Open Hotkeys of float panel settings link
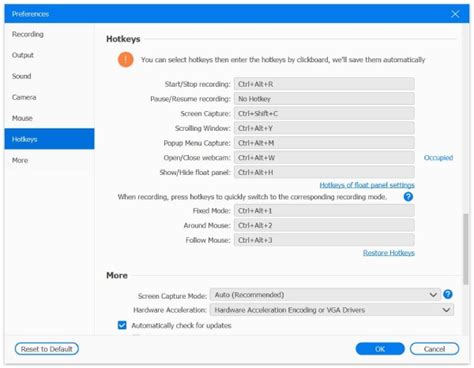 pos(367,185)
